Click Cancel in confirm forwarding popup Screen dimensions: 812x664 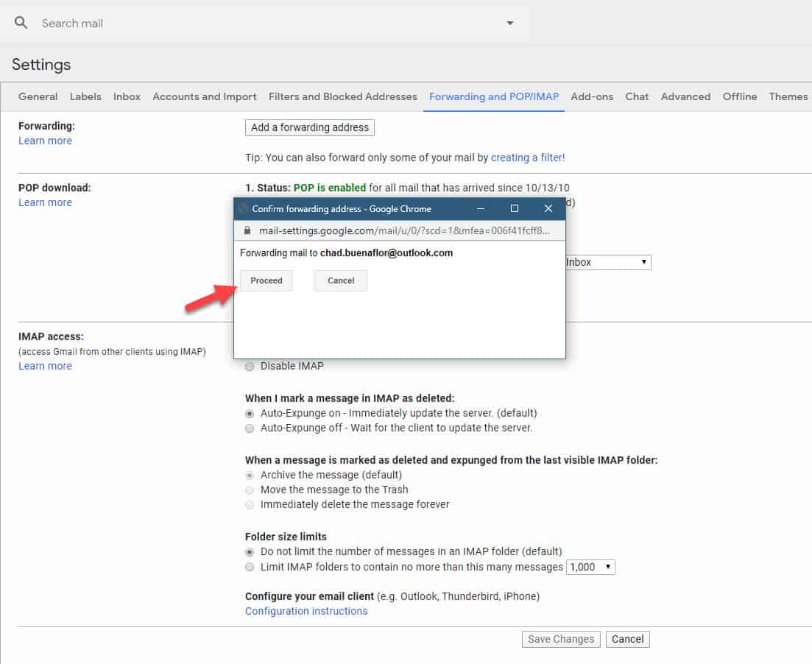coord(341,280)
